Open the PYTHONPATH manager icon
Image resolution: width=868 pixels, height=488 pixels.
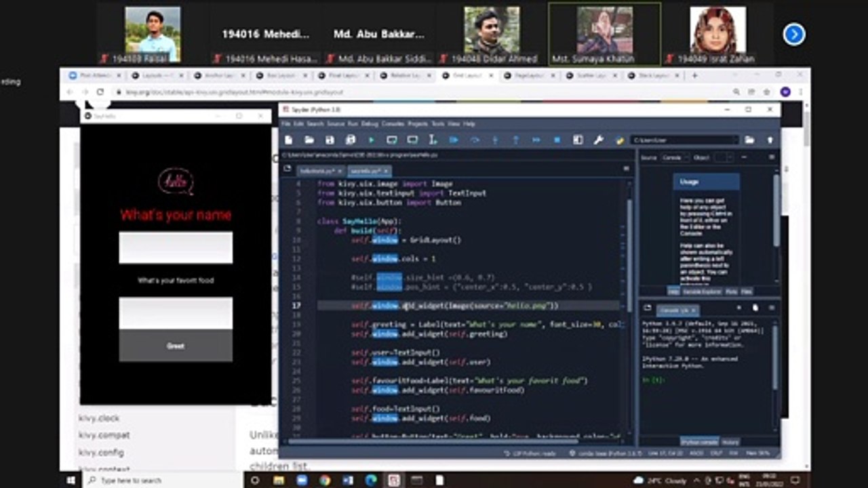(x=619, y=140)
